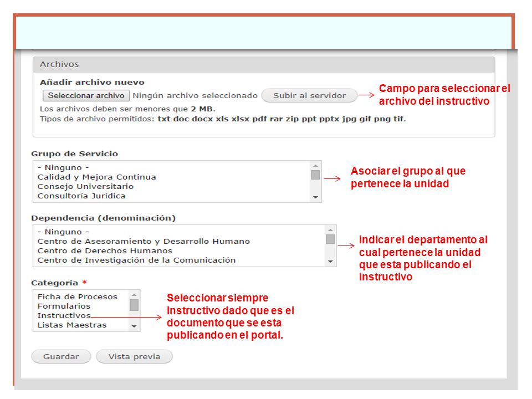This screenshot has height=399, width=532.
Task: Select Instructivos category
Action: [x=81, y=316]
